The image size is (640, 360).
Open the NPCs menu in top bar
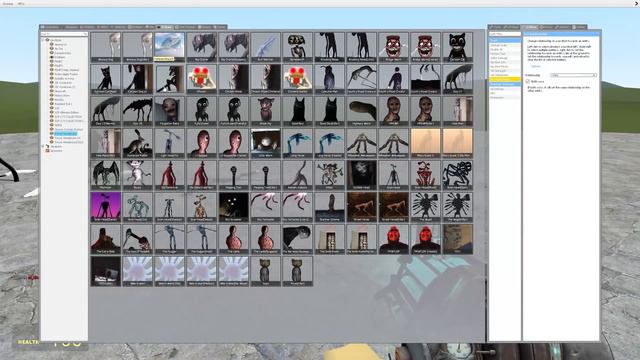21,3
